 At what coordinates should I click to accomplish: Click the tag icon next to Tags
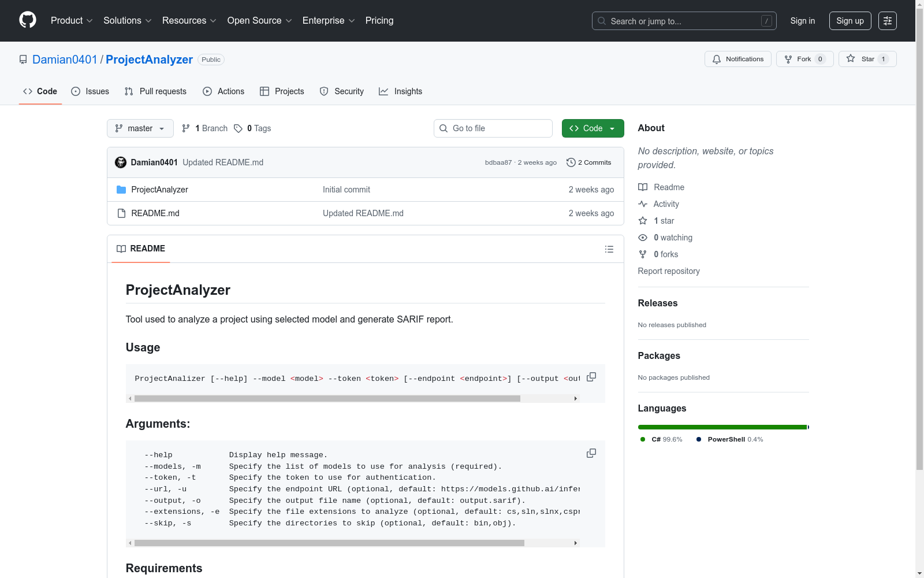[x=239, y=128]
